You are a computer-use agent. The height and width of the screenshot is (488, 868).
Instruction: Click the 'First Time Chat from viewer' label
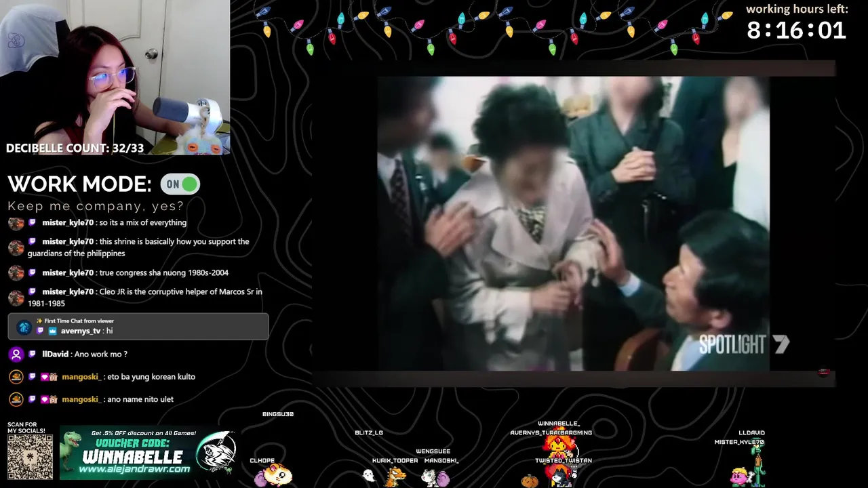79,321
